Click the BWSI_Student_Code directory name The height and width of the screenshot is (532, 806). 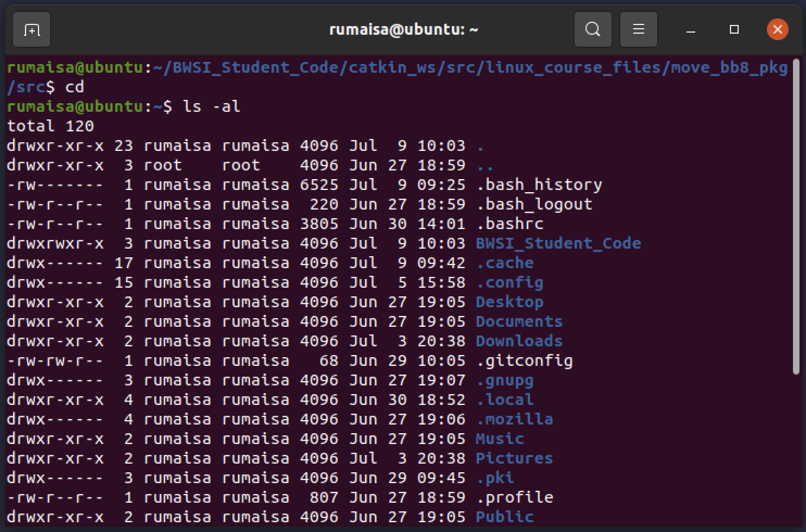558,243
